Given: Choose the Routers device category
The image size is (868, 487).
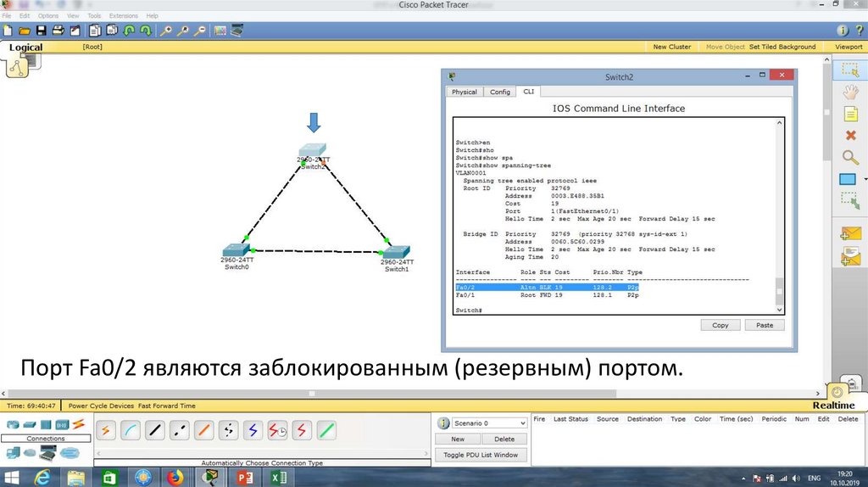Looking at the screenshot, I should [12, 425].
